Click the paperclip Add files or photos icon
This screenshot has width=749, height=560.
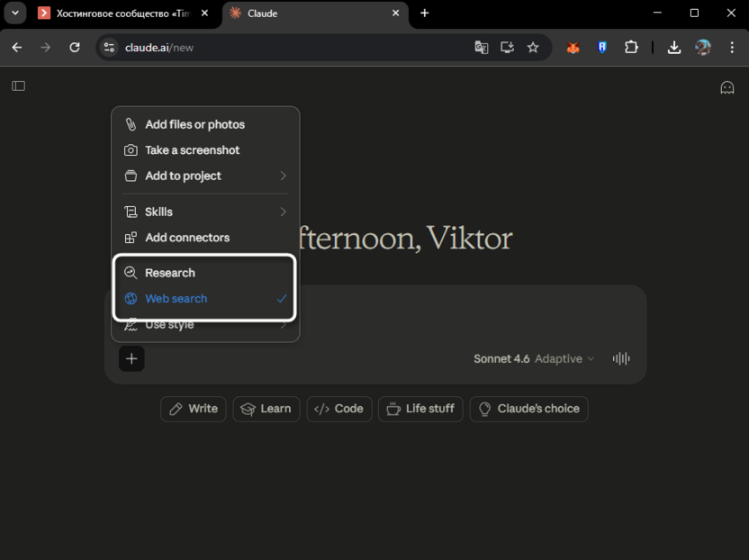pyautogui.click(x=131, y=124)
